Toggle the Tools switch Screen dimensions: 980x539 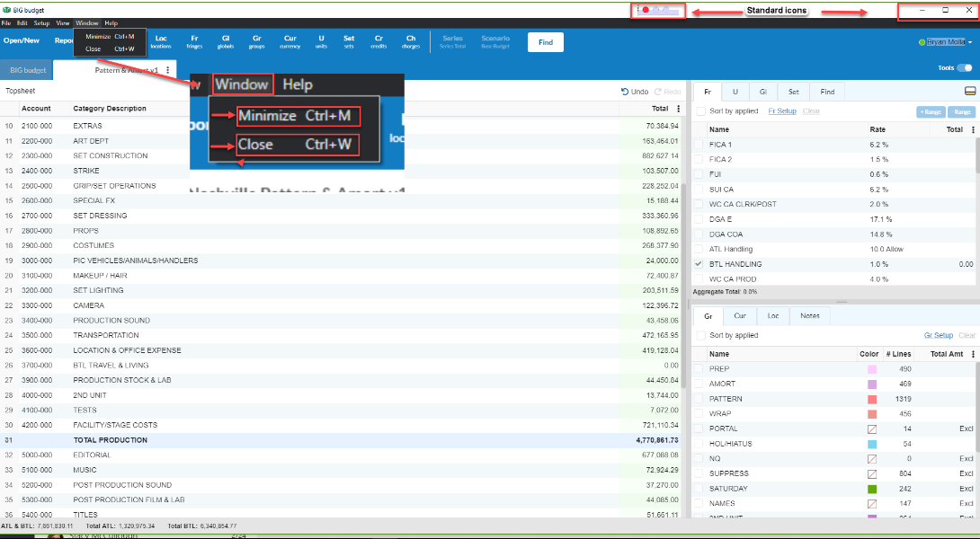pos(965,68)
